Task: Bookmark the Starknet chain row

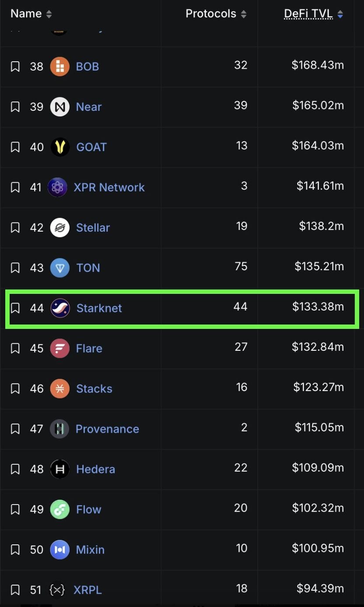Action: pyautogui.click(x=15, y=308)
